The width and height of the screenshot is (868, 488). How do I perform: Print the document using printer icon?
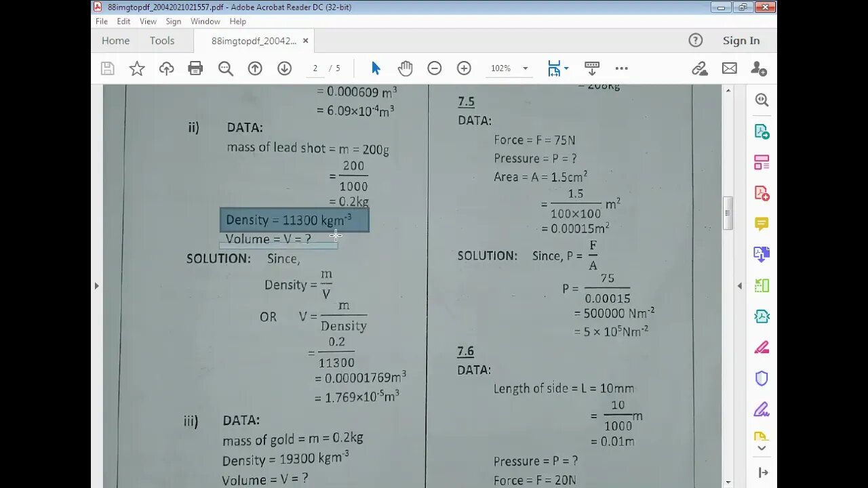point(195,68)
